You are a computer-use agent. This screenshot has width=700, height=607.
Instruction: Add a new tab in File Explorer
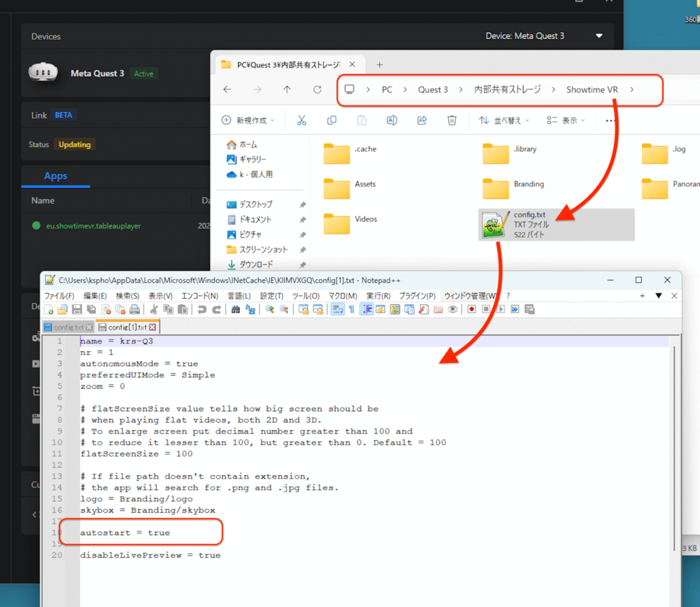[379, 65]
